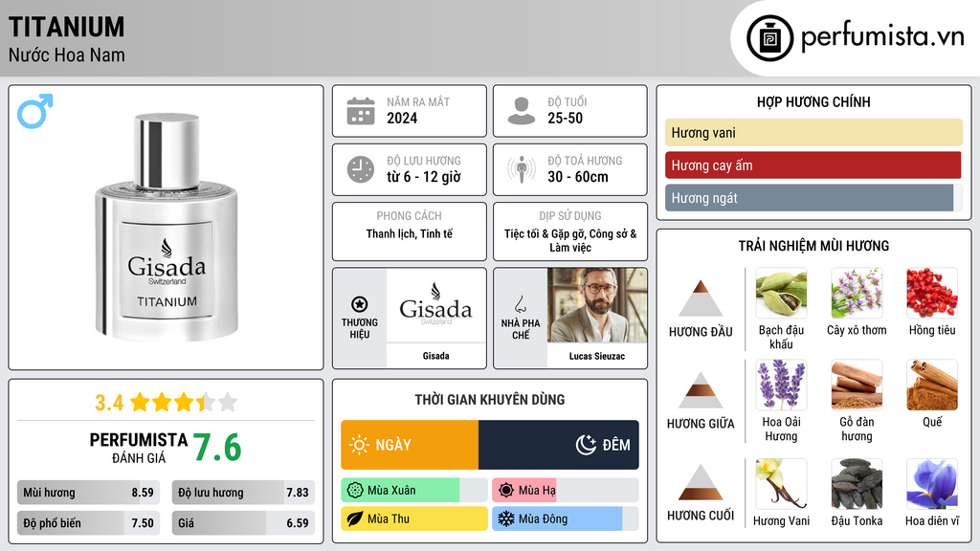Screen dimensions: 980x551
Task: Click the moon icon in the Đêm bar
Action: 586,445
